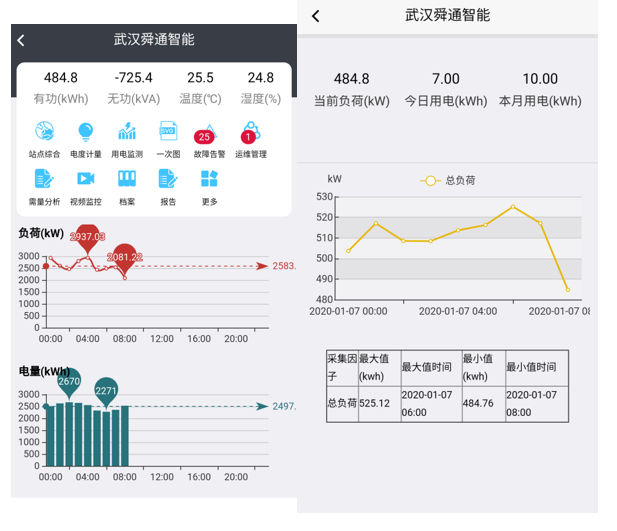Select 2081.22 minimum marker on load chart

pos(124,258)
